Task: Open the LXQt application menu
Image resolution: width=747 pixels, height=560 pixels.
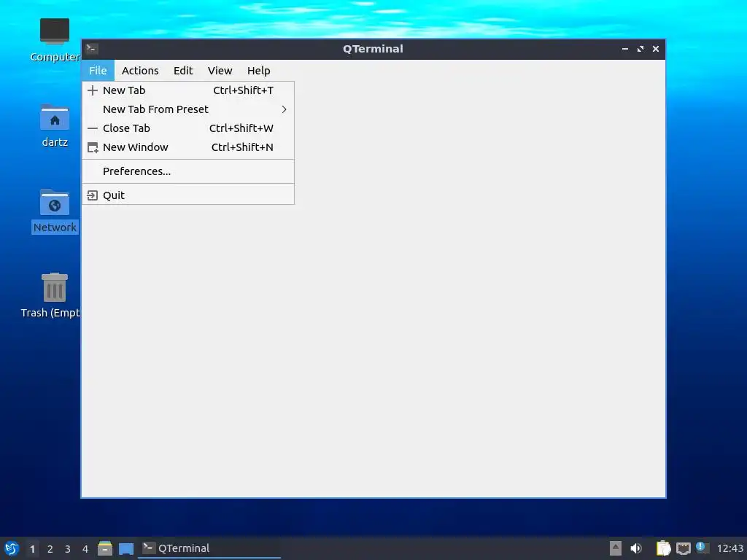Action: point(12,548)
